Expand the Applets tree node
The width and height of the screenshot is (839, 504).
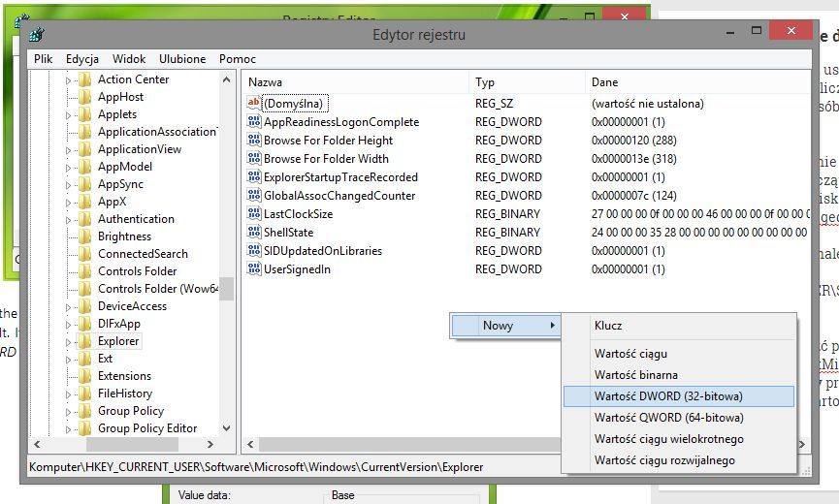click(68, 115)
